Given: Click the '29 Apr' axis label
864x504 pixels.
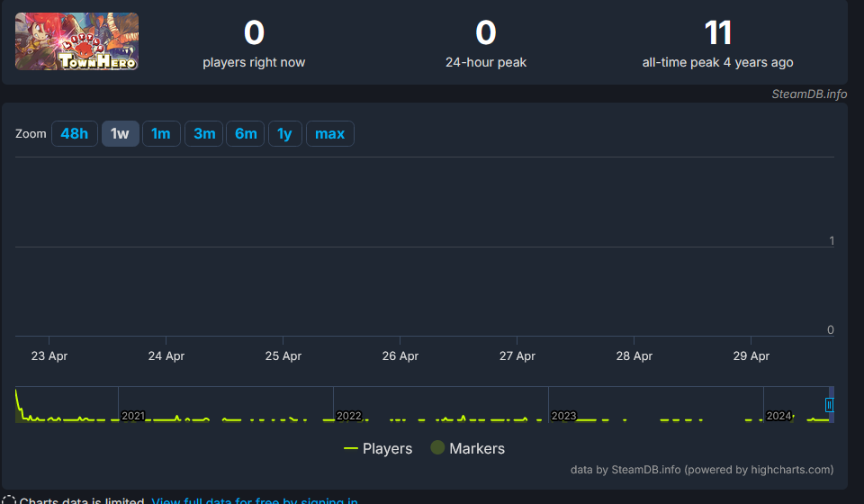Looking at the screenshot, I should pos(751,355).
